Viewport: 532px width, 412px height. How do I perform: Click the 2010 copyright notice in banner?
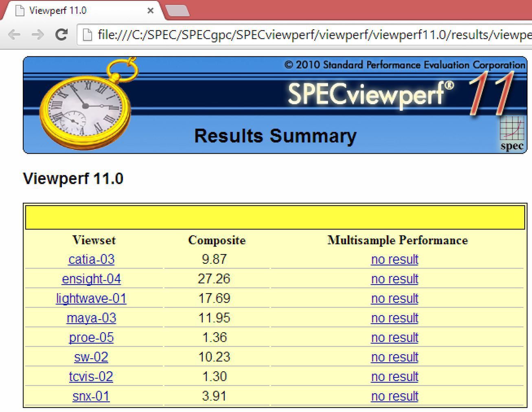(405, 65)
